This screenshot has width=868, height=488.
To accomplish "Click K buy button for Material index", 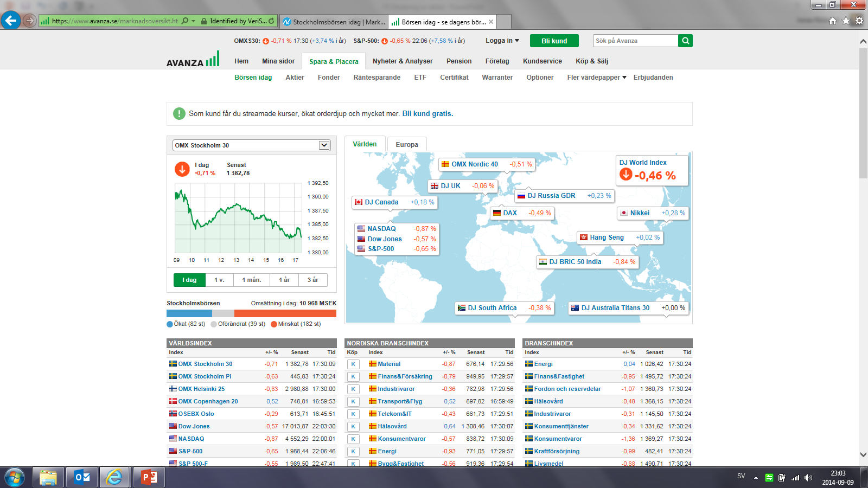I will point(353,364).
